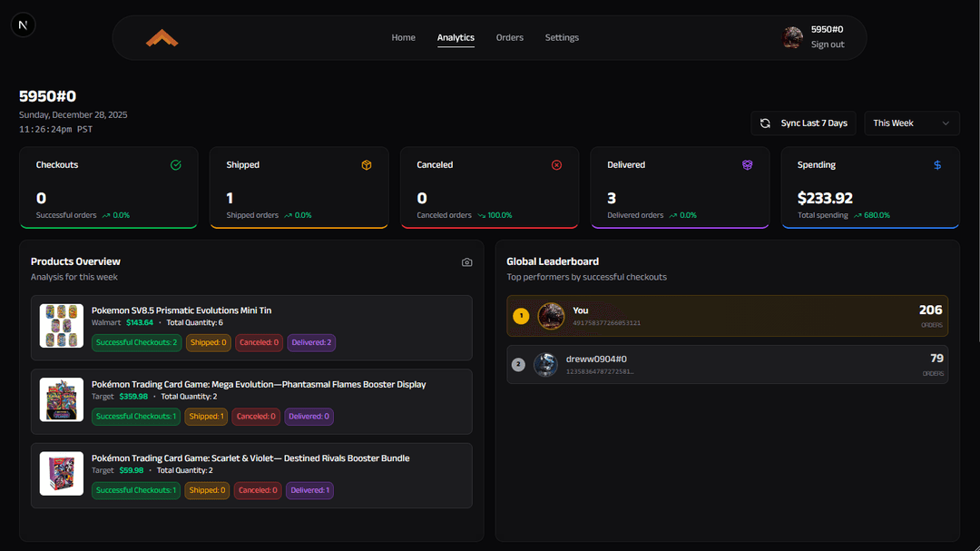This screenshot has width=980, height=551.
Task: Expand the week selector chevron
Action: tap(946, 123)
